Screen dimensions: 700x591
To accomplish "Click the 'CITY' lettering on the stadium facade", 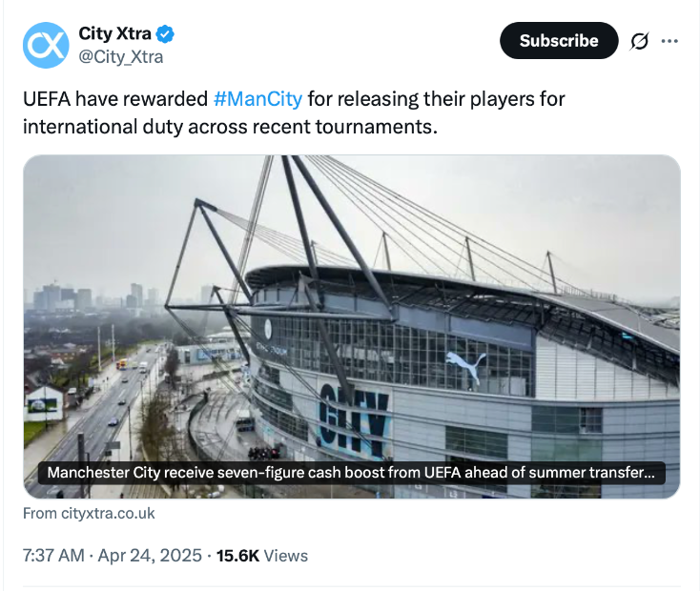I will tap(354, 419).
